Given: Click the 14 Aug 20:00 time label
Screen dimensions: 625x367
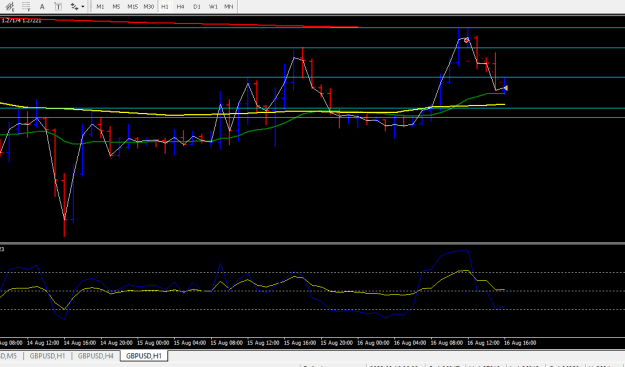Looking at the screenshot, I should pyautogui.click(x=116, y=343).
